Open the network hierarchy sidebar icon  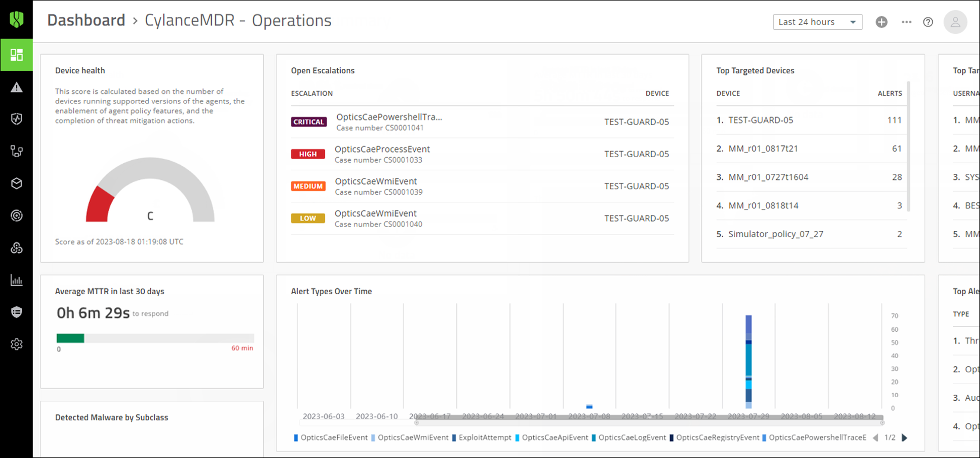(x=17, y=151)
